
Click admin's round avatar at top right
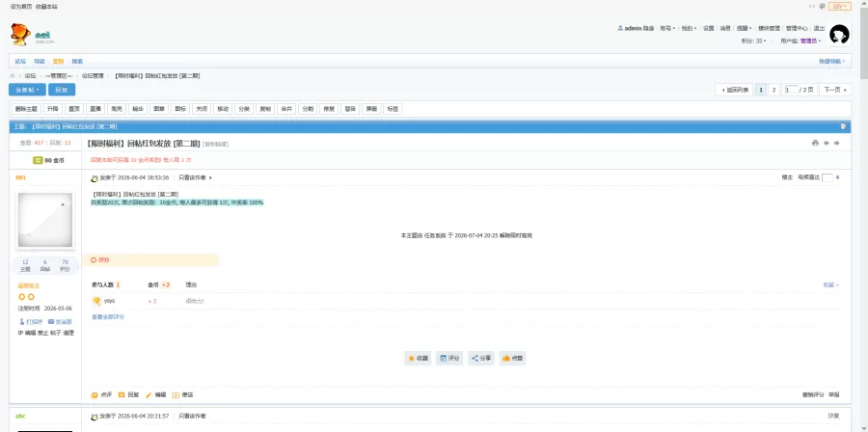point(839,35)
